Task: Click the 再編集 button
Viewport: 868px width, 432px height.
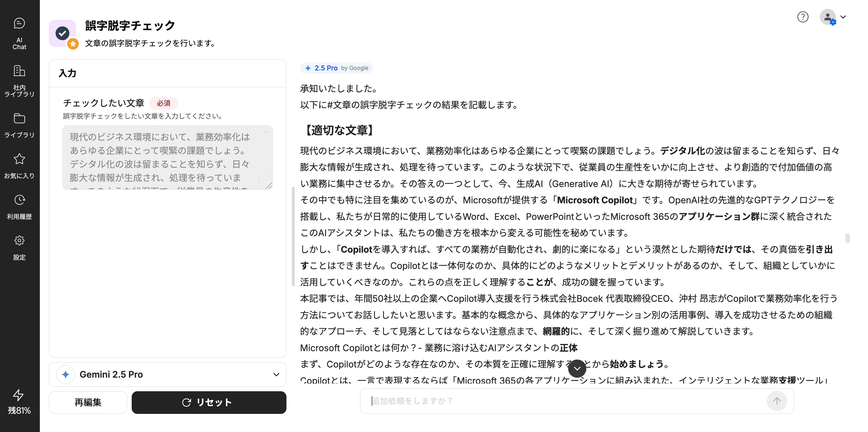Action: tap(88, 402)
